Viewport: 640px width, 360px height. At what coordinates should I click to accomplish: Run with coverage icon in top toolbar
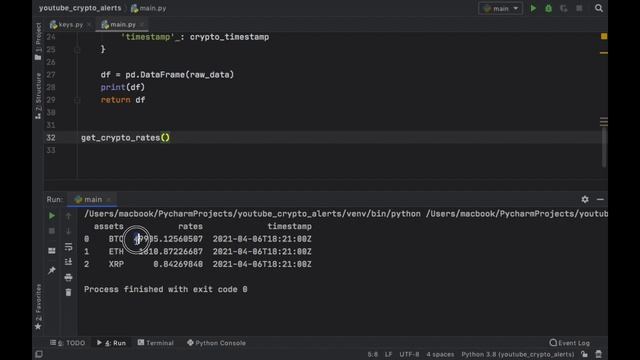click(564, 8)
